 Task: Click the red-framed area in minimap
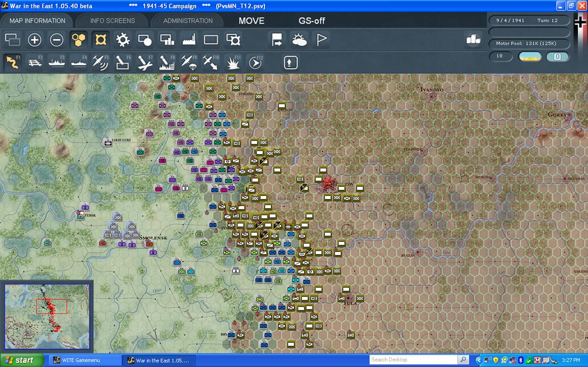point(52,306)
